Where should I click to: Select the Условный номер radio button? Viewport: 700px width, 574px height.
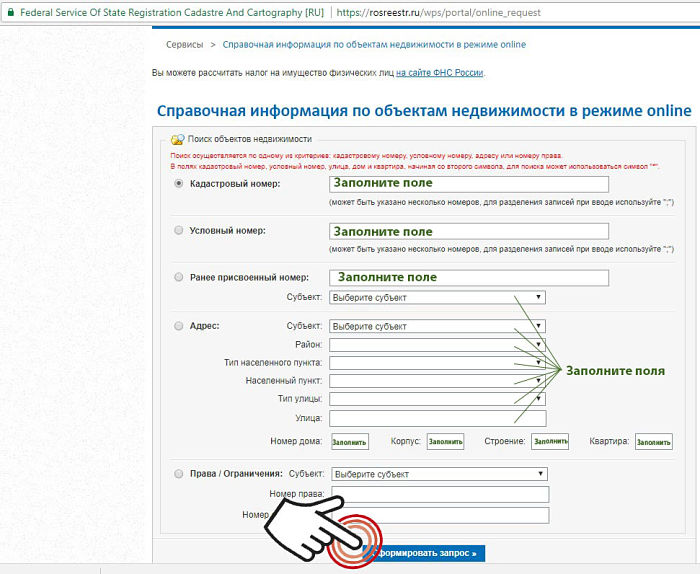(x=179, y=231)
